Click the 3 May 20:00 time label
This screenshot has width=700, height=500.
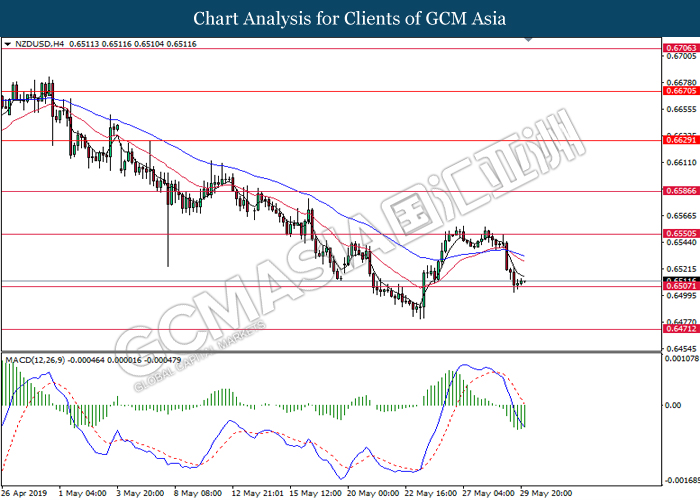pyautogui.click(x=140, y=493)
